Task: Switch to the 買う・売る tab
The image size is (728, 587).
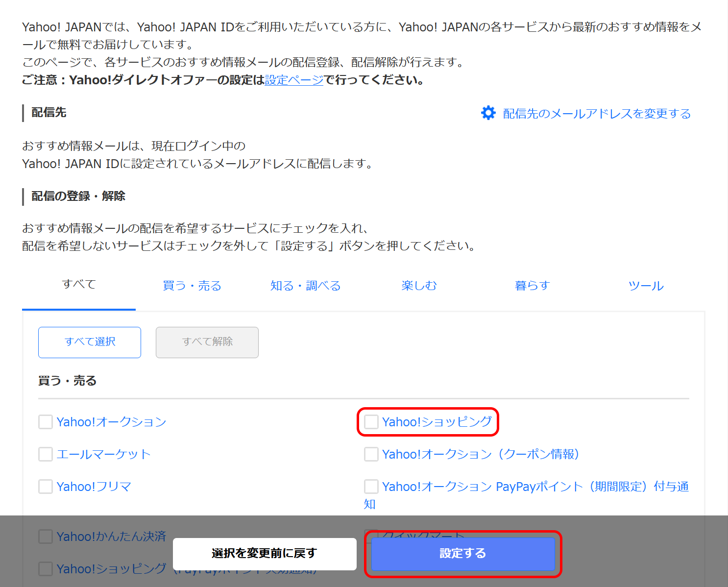Action: 192,286
